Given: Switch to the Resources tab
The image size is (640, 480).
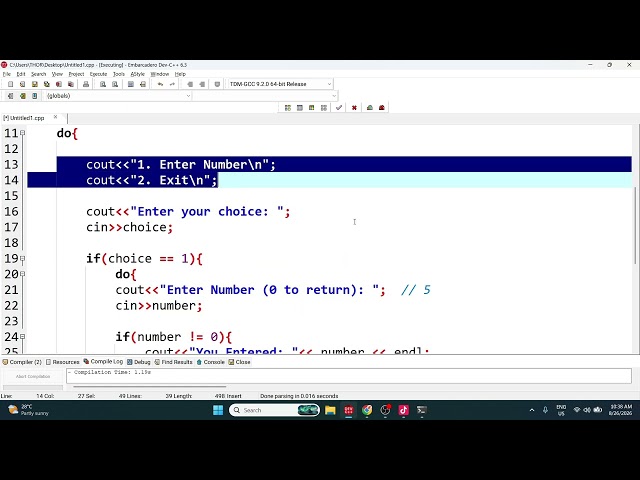Looking at the screenshot, I should (x=63, y=362).
